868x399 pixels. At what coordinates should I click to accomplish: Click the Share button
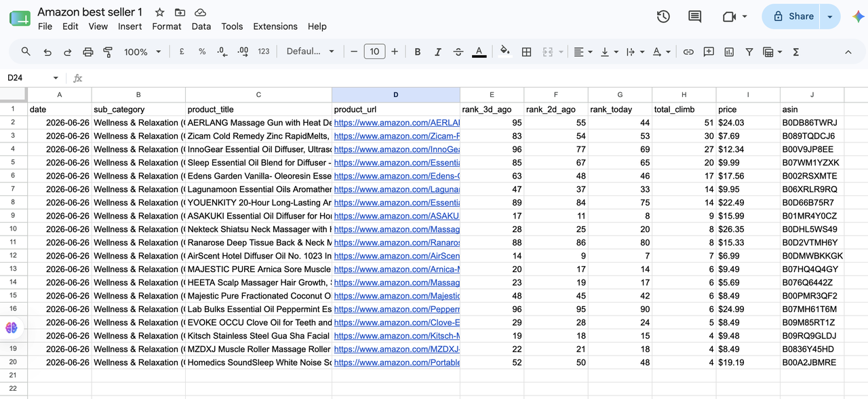point(791,16)
